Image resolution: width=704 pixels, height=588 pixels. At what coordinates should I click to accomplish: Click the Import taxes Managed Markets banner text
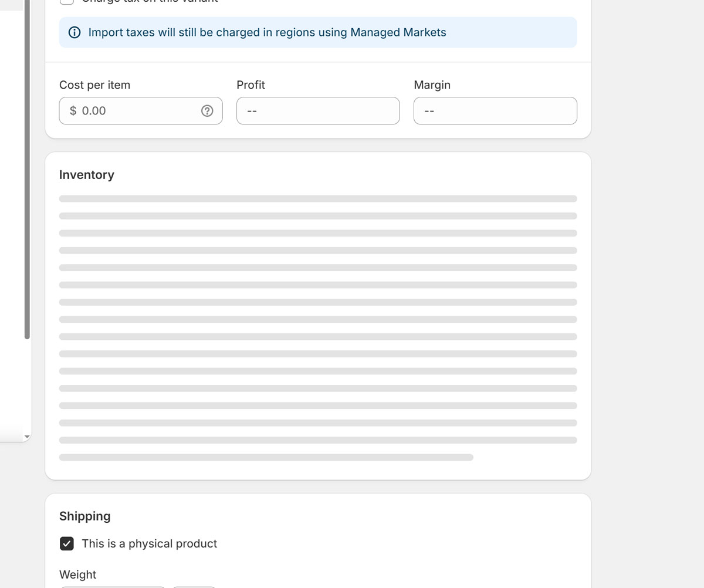tap(267, 32)
